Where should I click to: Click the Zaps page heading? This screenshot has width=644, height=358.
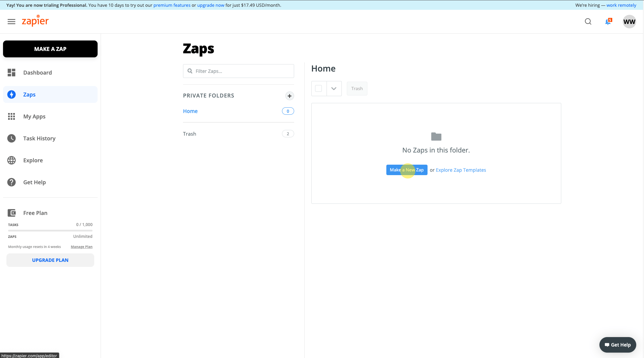click(199, 49)
